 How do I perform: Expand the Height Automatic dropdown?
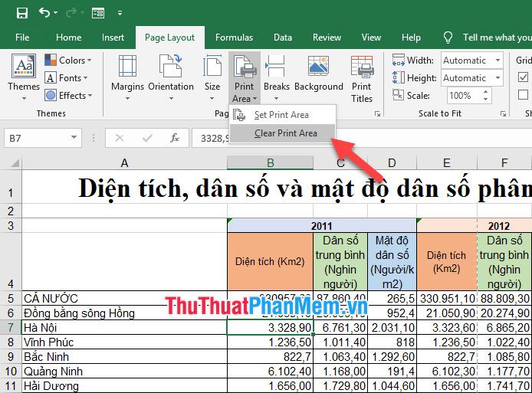pos(498,78)
